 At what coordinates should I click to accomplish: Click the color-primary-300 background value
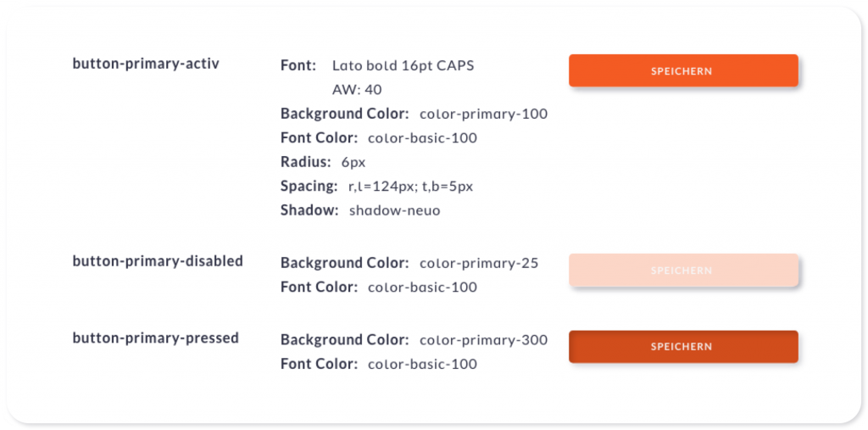pos(483,340)
